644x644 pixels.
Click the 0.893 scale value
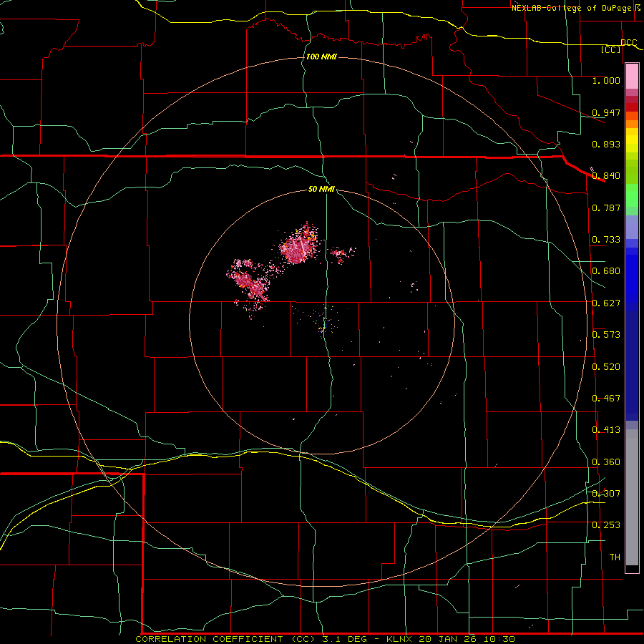coord(606,144)
